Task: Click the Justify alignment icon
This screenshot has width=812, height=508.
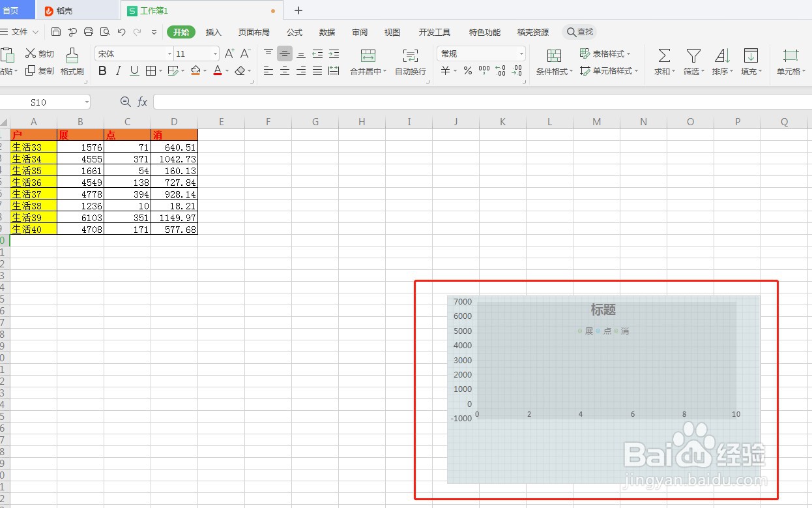Action: coord(317,70)
